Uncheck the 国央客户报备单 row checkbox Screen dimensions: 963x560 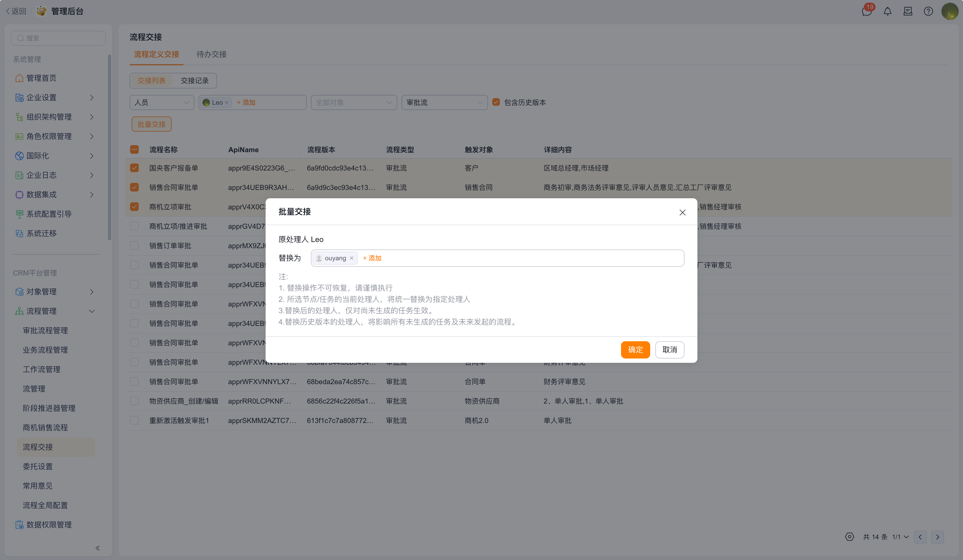134,168
